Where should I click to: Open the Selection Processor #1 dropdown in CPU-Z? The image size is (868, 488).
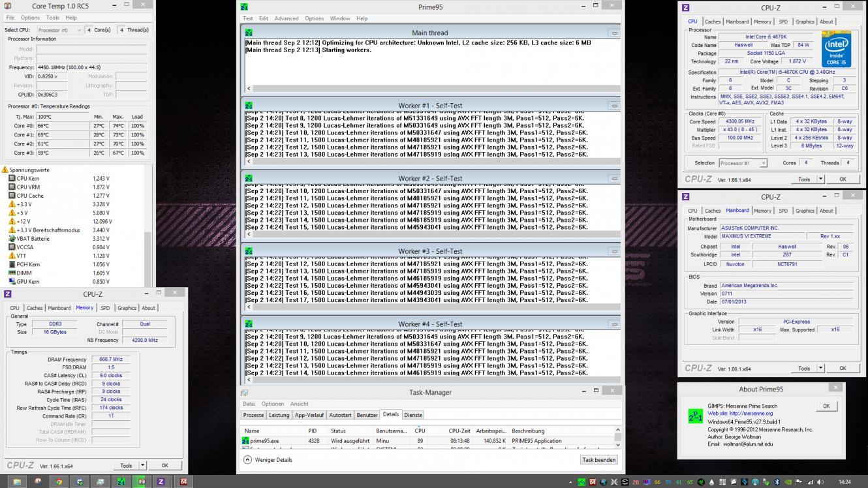coord(743,163)
